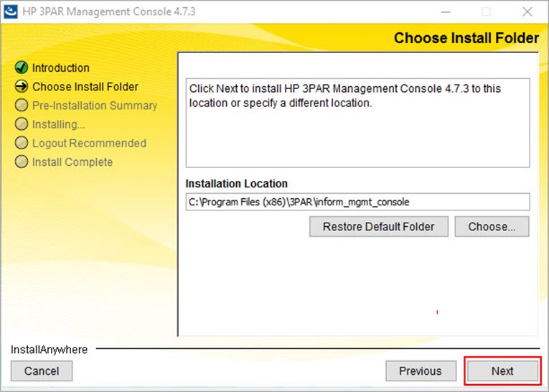The image size is (549, 392).
Task: Click the green check icon beside Introduction
Action: tap(22, 67)
